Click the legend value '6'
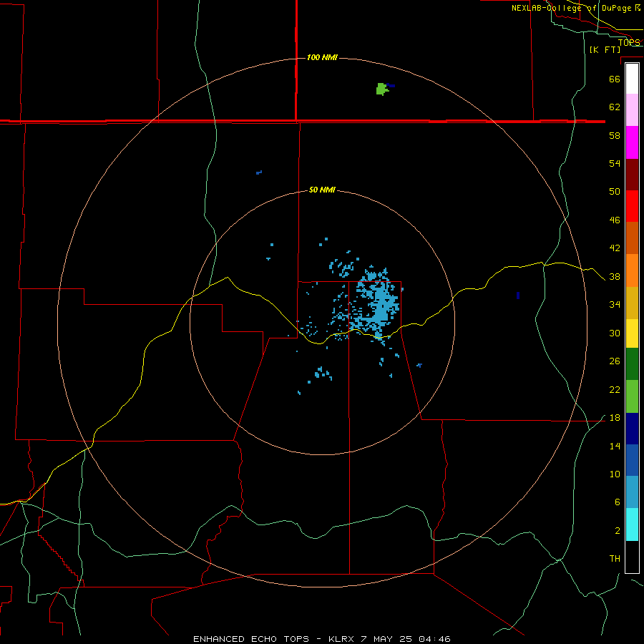The image size is (644, 644). [x=617, y=502]
